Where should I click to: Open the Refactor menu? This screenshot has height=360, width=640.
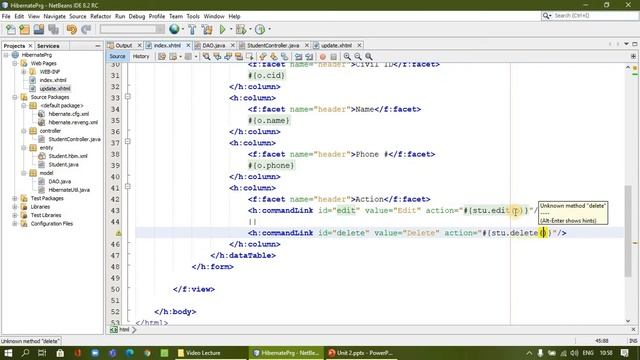(100, 16)
